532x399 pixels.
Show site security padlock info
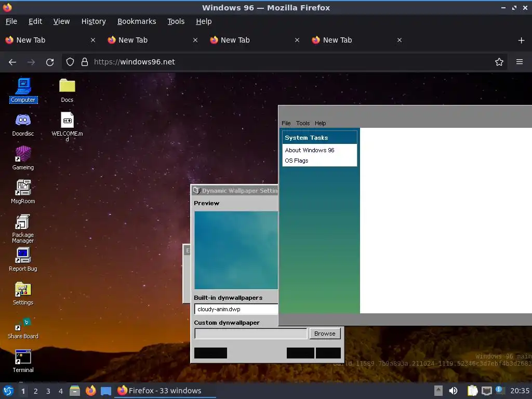pyautogui.click(x=85, y=62)
